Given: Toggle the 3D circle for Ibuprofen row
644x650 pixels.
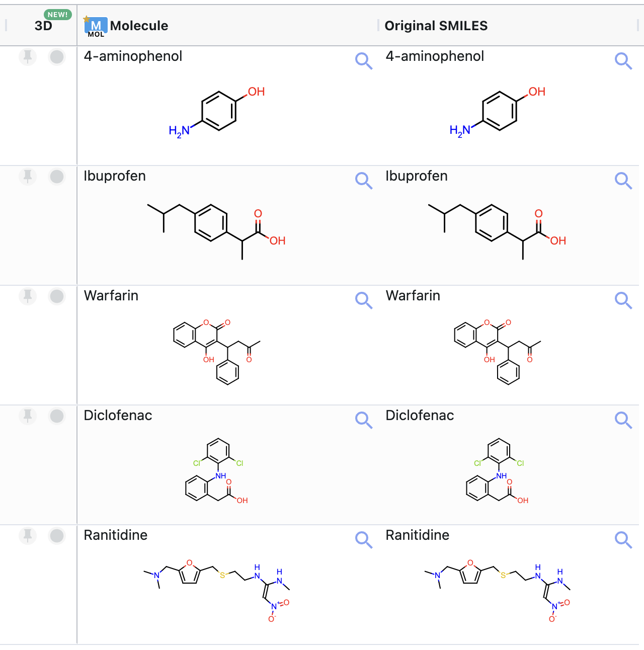Looking at the screenshot, I should 57,177.
